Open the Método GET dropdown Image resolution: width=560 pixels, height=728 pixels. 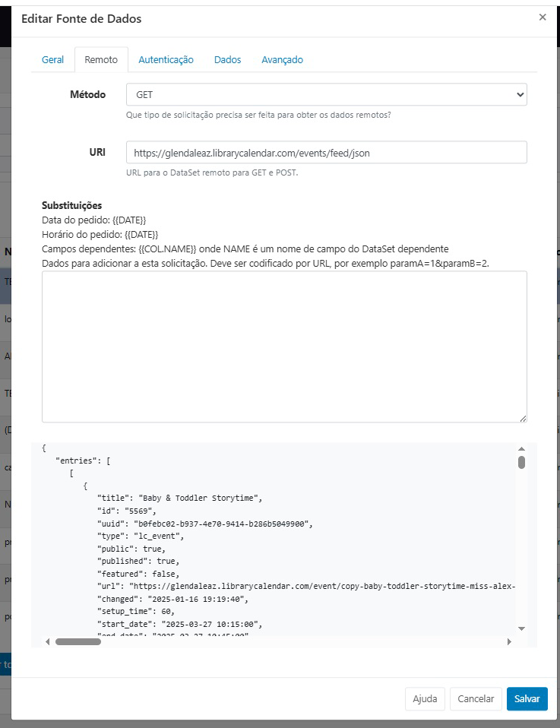(x=327, y=95)
